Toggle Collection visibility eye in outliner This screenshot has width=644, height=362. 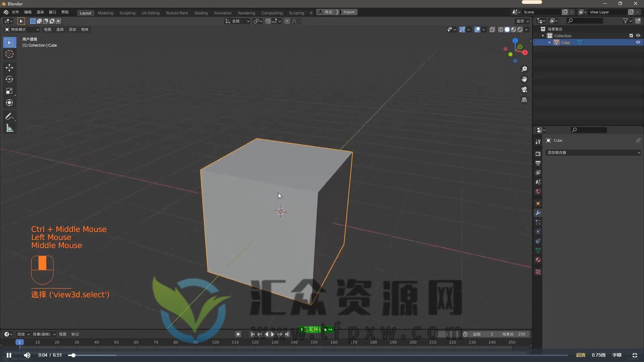(x=638, y=36)
